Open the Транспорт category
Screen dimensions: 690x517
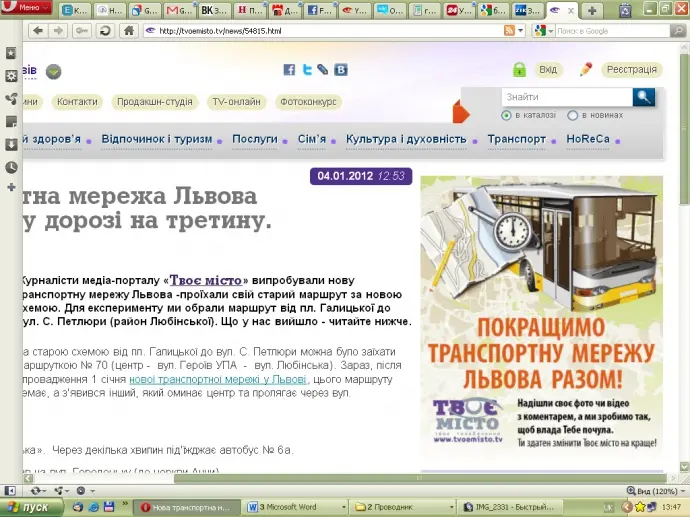tap(517, 139)
